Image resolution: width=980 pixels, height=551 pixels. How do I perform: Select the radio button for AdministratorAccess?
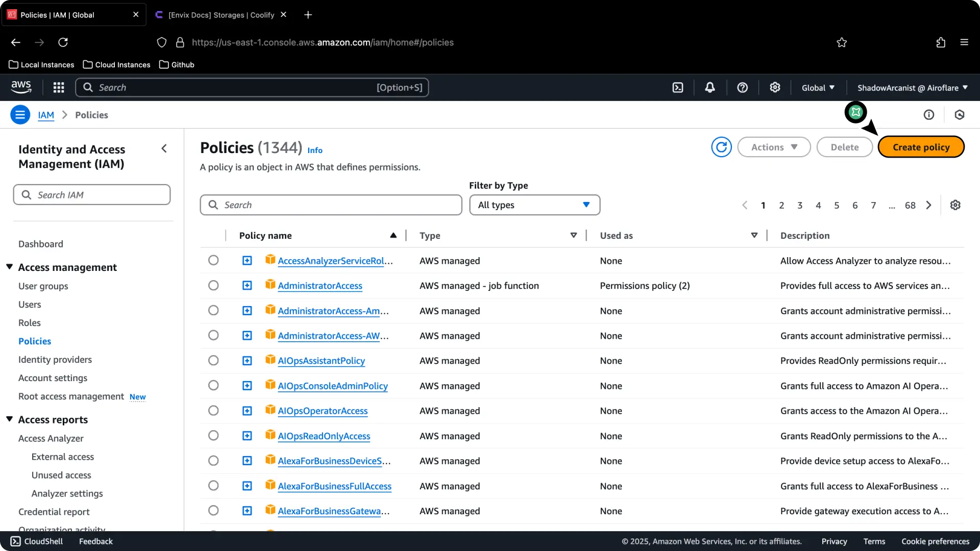click(213, 285)
